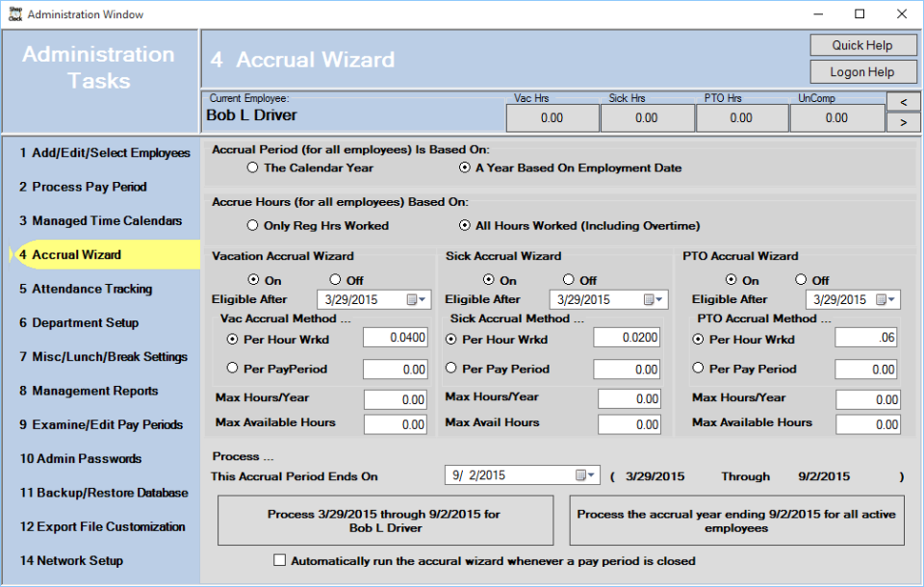Click current employee name Bob L Driver

[251, 115]
